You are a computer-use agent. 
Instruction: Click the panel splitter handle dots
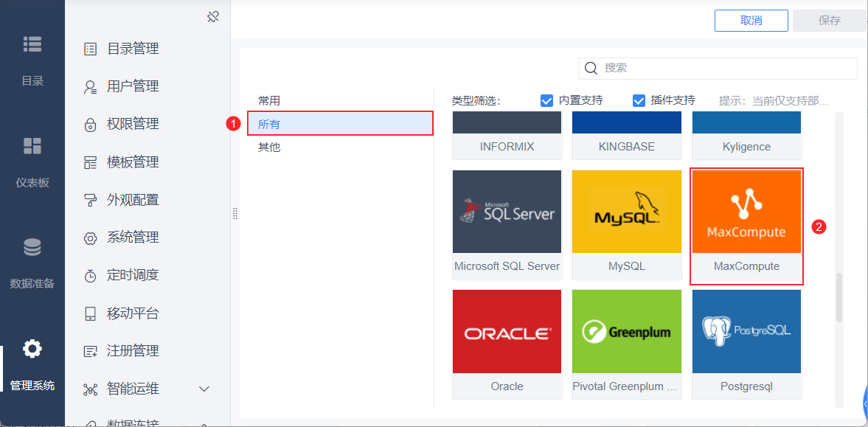tap(235, 214)
